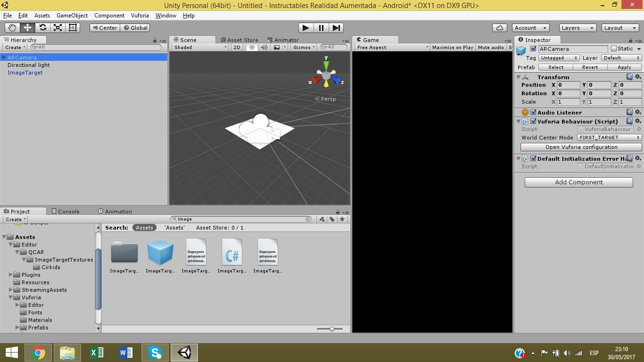
Task: Open File Explorer from taskbar
Action: 67,352
